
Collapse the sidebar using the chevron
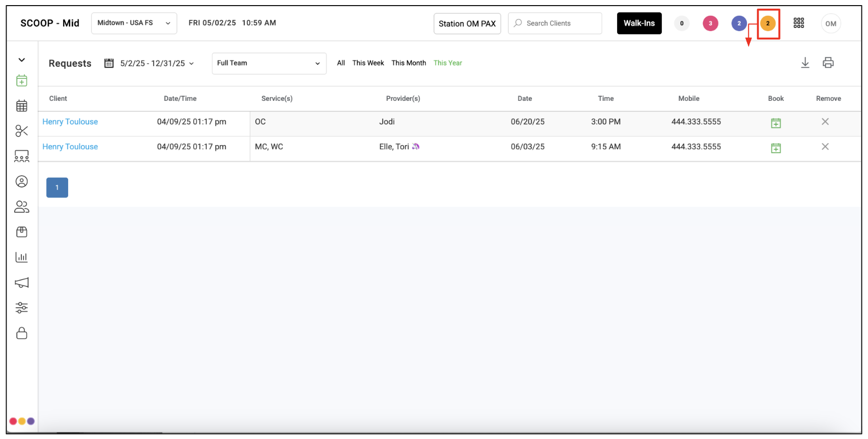(21, 60)
